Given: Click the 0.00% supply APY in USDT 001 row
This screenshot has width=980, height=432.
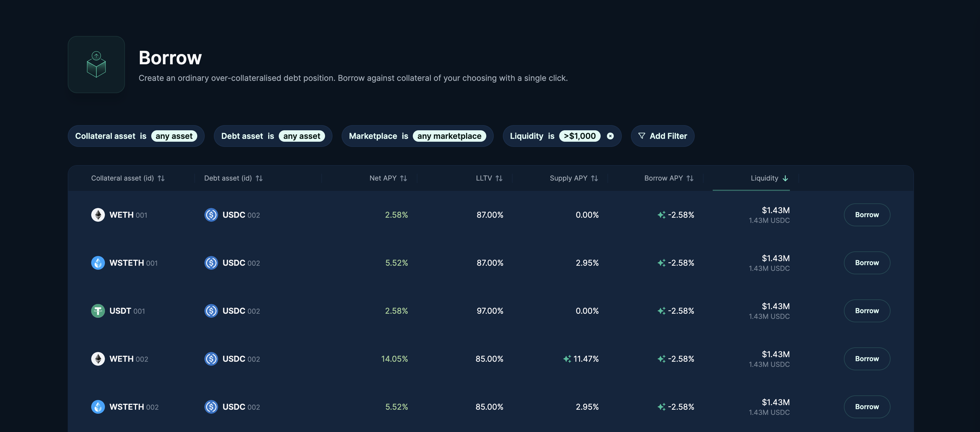Looking at the screenshot, I should [x=587, y=311].
